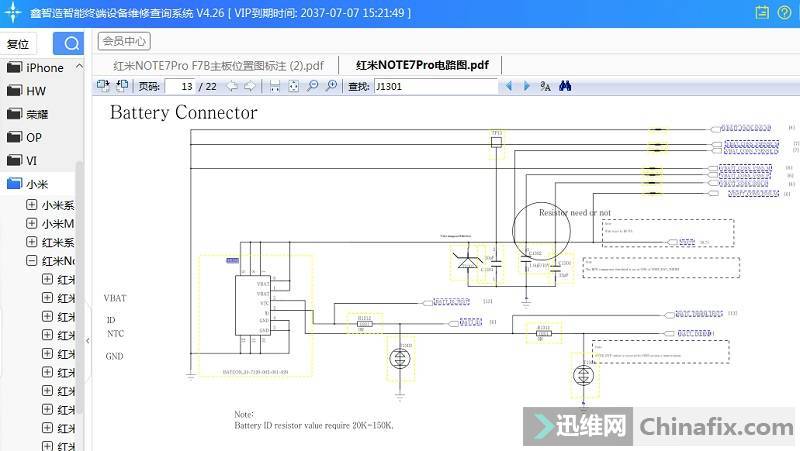Open binoculars advanced search icon
Viewport: 800px width, 451px height.
(565, 87)
